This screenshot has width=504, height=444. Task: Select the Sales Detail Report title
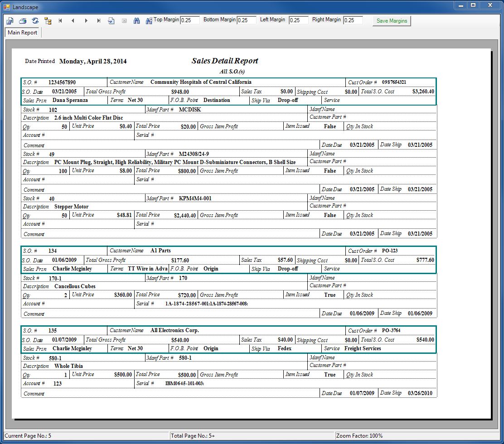225,61
